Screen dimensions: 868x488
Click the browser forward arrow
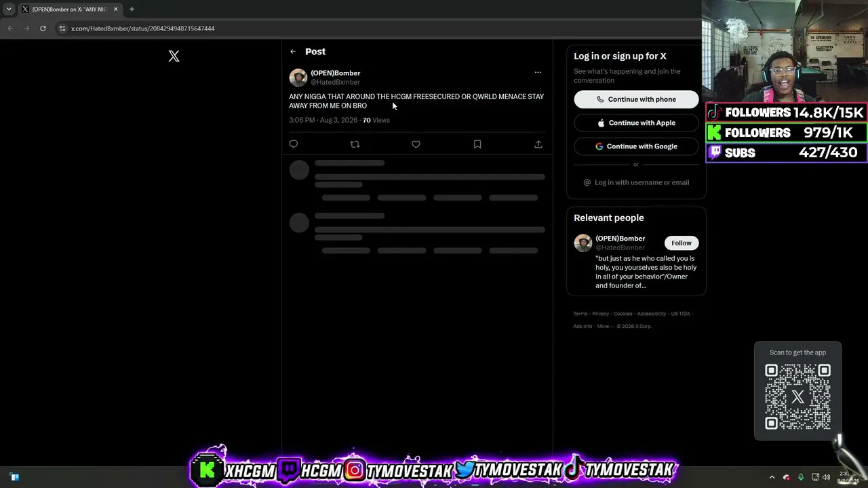click(26, 28)
